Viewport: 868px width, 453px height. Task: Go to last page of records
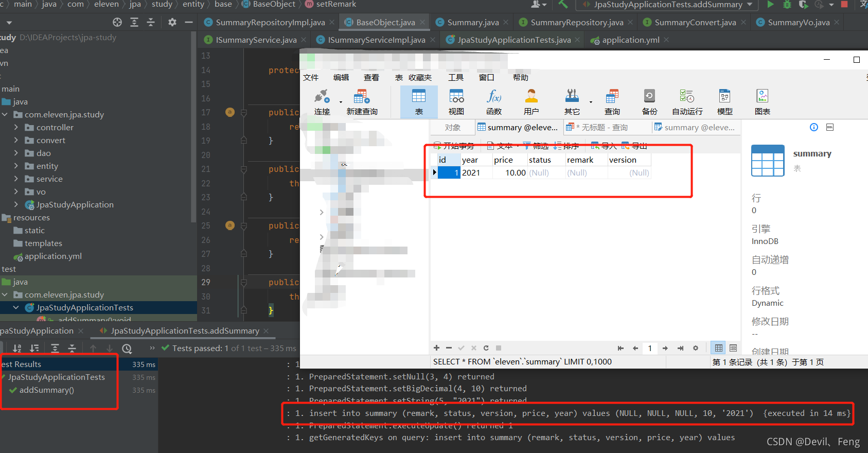tap(680, 349)
